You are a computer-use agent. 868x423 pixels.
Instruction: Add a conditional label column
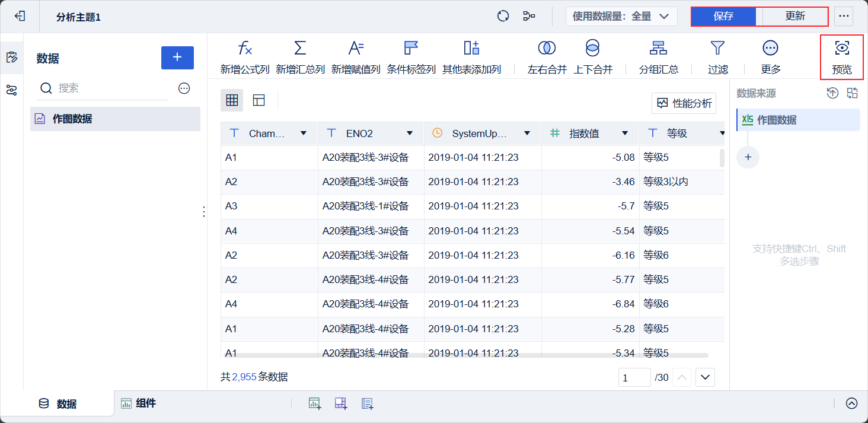[x=411, y=58]
